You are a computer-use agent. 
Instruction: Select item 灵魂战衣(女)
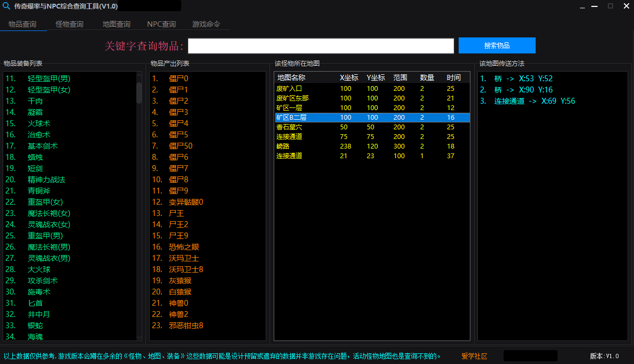(x=49, y=224)
